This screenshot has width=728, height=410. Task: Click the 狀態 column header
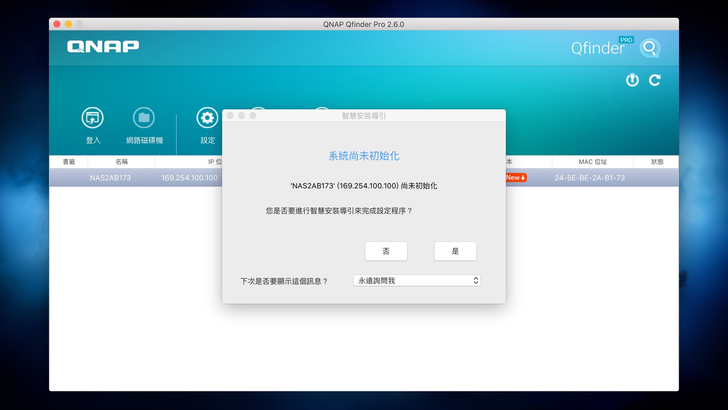[656, 161]
